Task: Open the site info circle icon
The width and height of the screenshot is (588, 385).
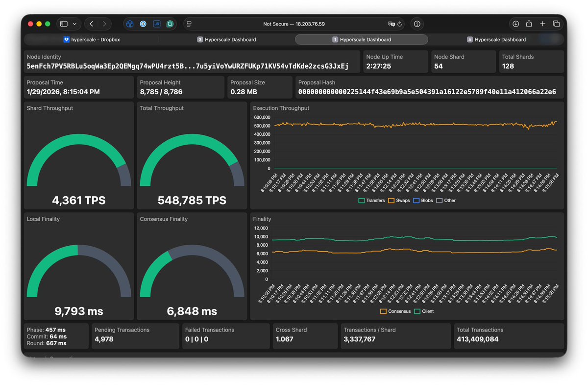Action: click(x=417, y=24)
